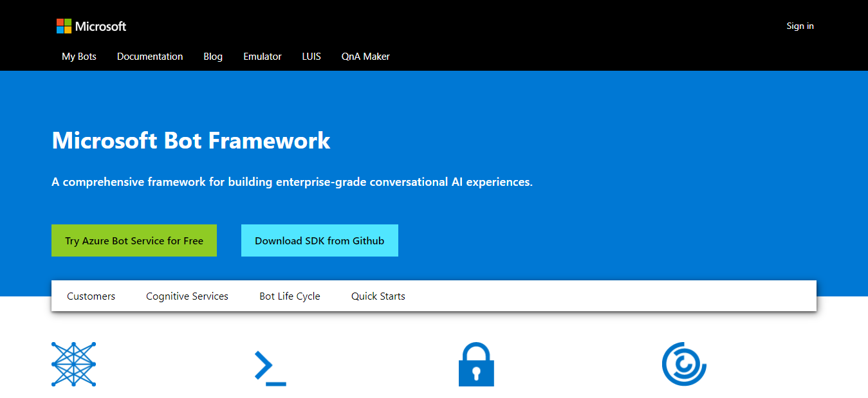Screen dimensions: 868x398
Task: Click the Microsoft four-color square logo
Action: [x=64, y=26]
